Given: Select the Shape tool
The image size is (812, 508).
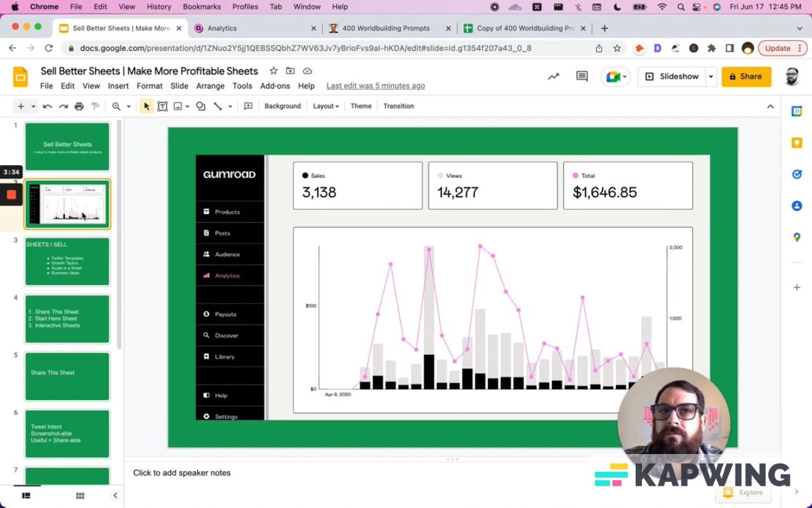Looking at the screenshot, I should point(201,106).
